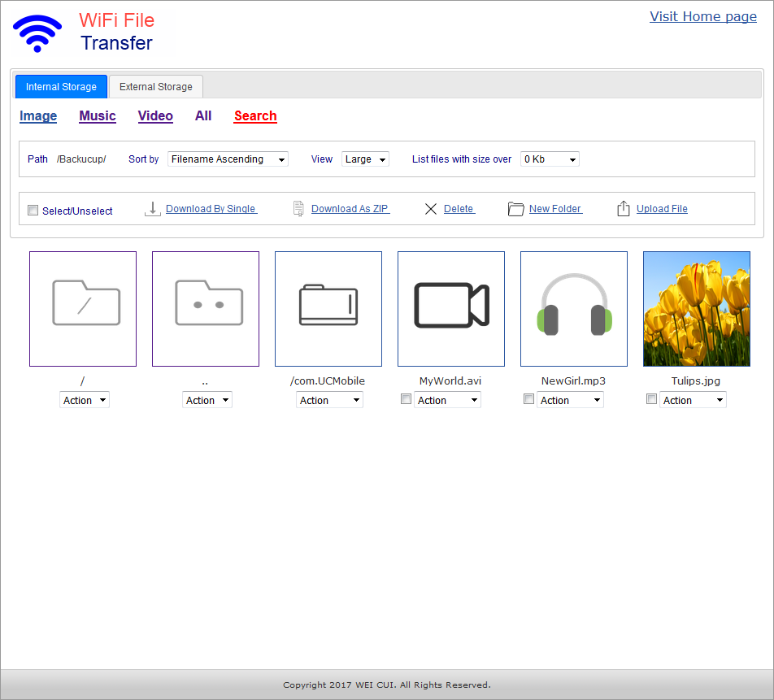Select the Video filter tab

point(155,116)
